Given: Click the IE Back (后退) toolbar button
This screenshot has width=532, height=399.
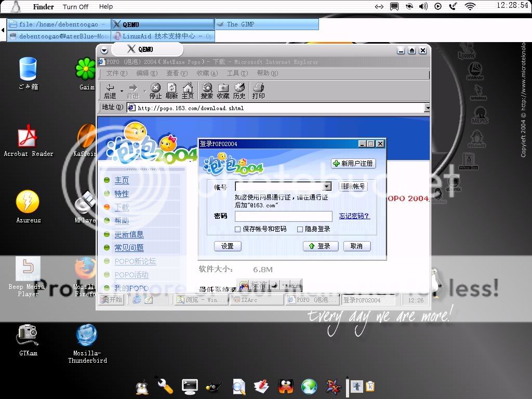Looking at the screenshot, I should click(x=110, y=91).
